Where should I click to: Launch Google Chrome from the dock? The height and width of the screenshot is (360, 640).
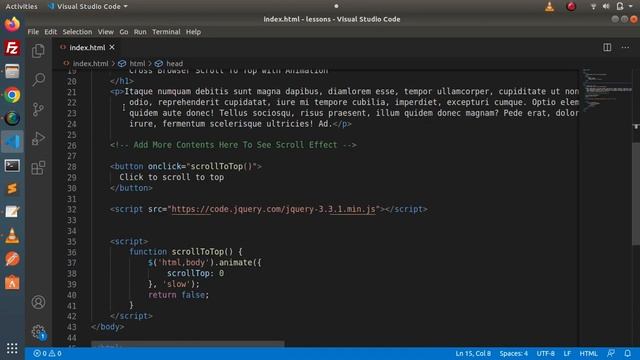click(x=12, y=95)
